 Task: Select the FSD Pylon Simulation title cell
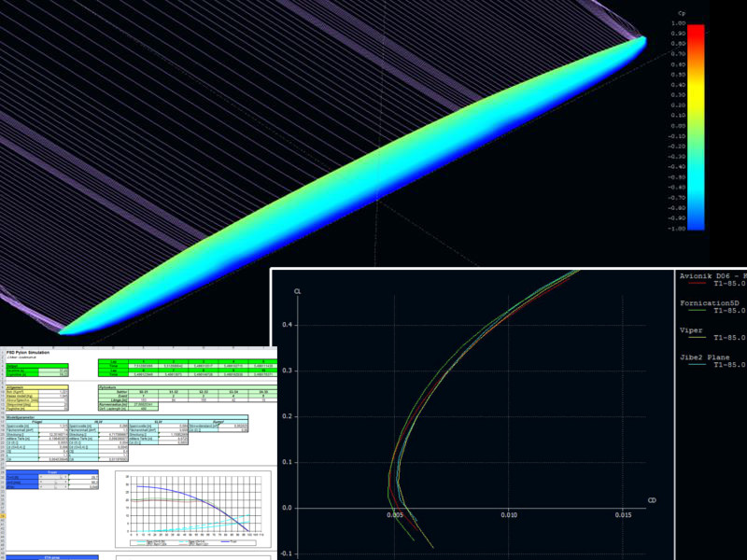[28, 353]
